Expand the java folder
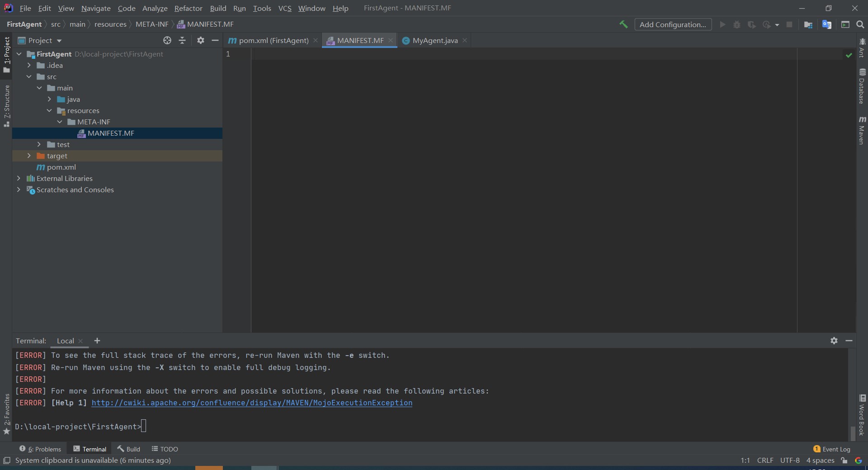The height and width of the screenshot is (470, 868). (x=49, y=99)
